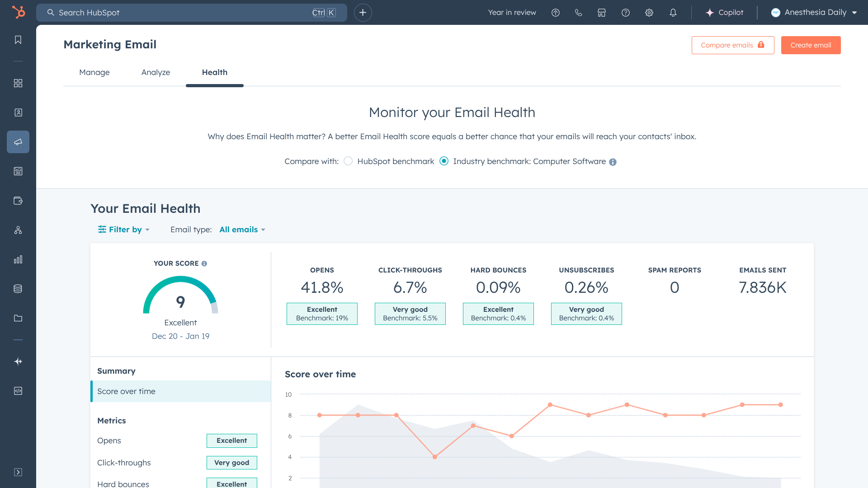Click the lowest score point on chart
This screenshot has width=868, height=488.
click(x=434, y=457)
